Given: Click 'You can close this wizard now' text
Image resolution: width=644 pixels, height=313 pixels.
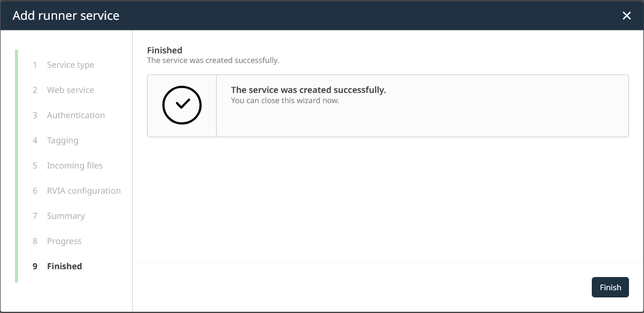Looking at the screenshot, I should point(285,101).
